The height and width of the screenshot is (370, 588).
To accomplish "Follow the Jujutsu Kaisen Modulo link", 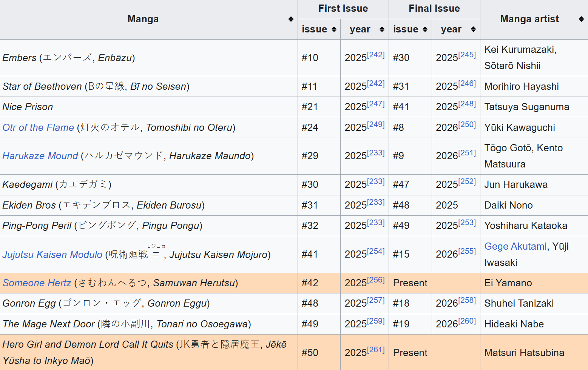I will [52, 255].
